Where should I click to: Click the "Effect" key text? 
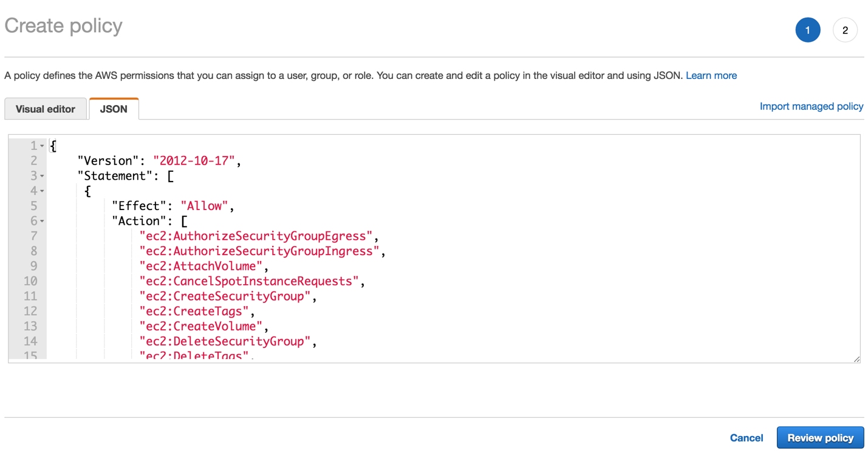point(139,206)
